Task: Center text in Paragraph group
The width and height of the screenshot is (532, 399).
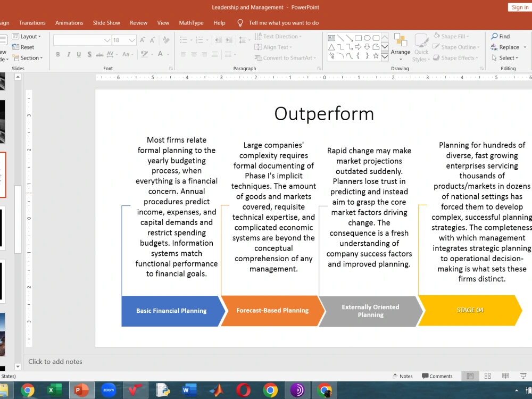Action: point(194,54)
